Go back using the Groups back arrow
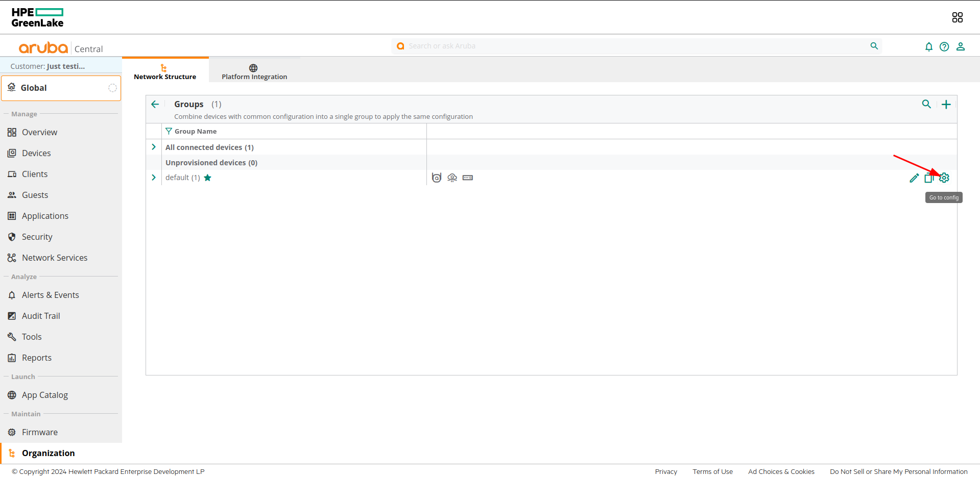Image resolution: width=980 pixels, height=477 pixels. click(x=155, y=105)
